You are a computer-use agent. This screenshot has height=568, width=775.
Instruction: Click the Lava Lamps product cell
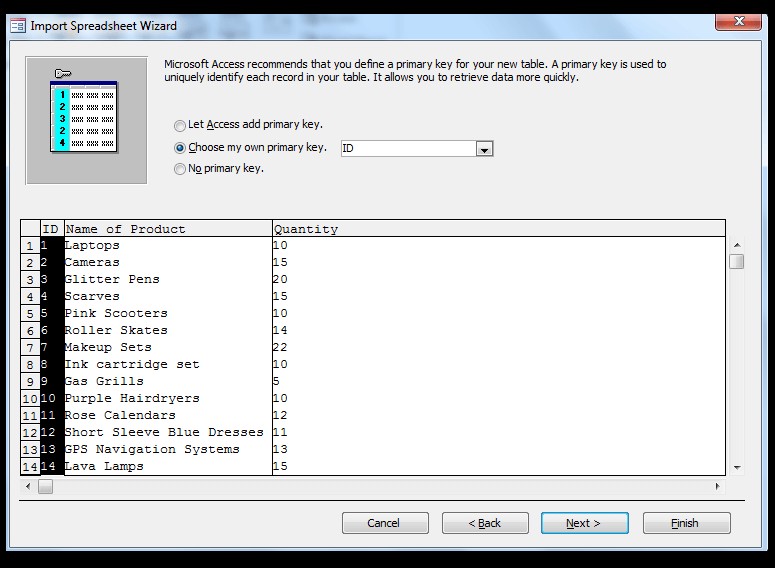tap(168, 466)
